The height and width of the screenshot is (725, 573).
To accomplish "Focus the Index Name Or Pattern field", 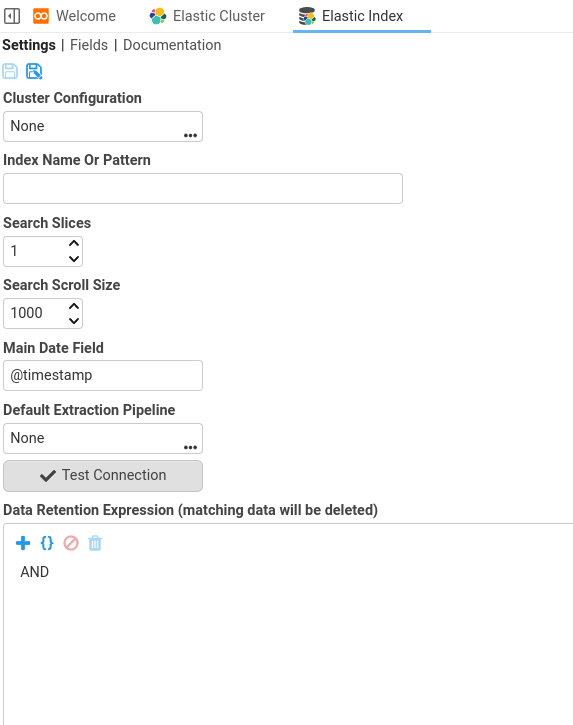I will point(203,189).
